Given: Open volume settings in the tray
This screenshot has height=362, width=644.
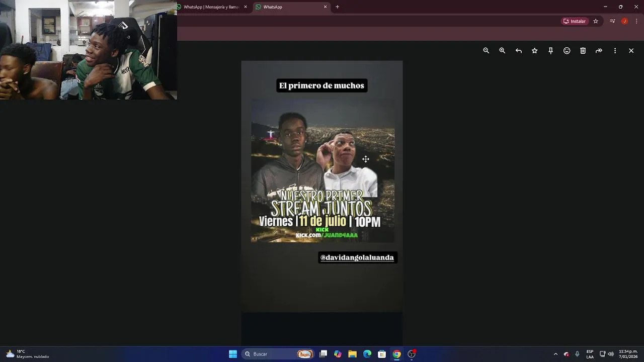Looking at the screenshot, I should [611, 354].
